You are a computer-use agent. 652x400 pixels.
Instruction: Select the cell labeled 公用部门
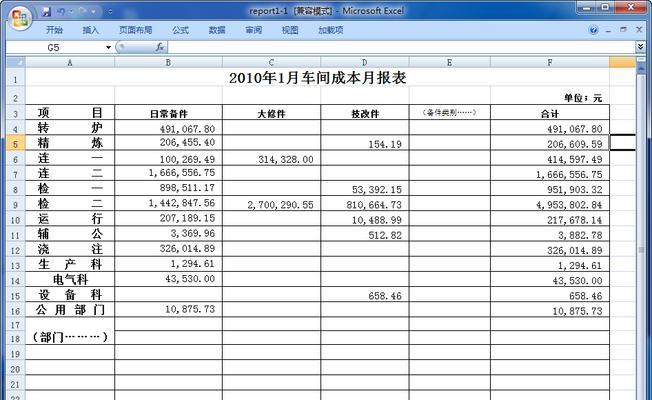click(x=70, y=310)
